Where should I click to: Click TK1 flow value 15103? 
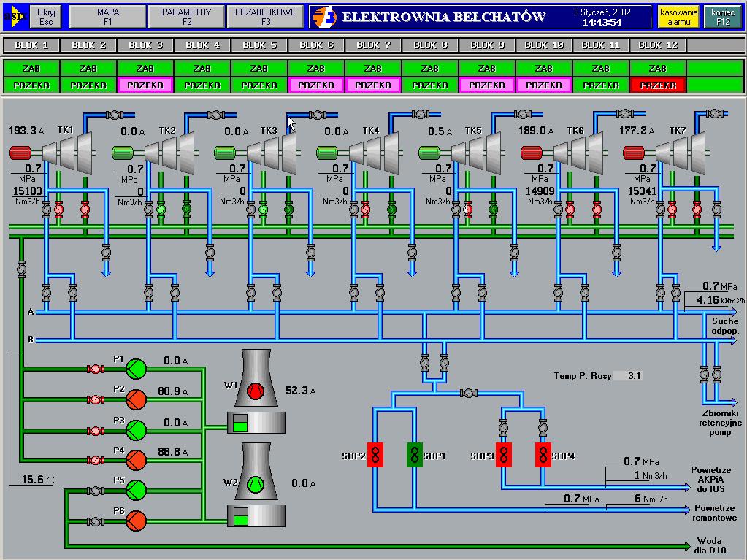click(28, 191)
